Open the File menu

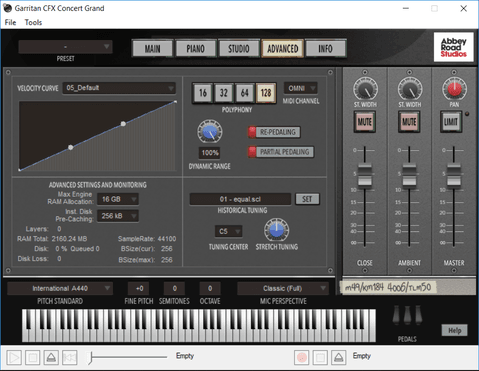pos(10,22)
